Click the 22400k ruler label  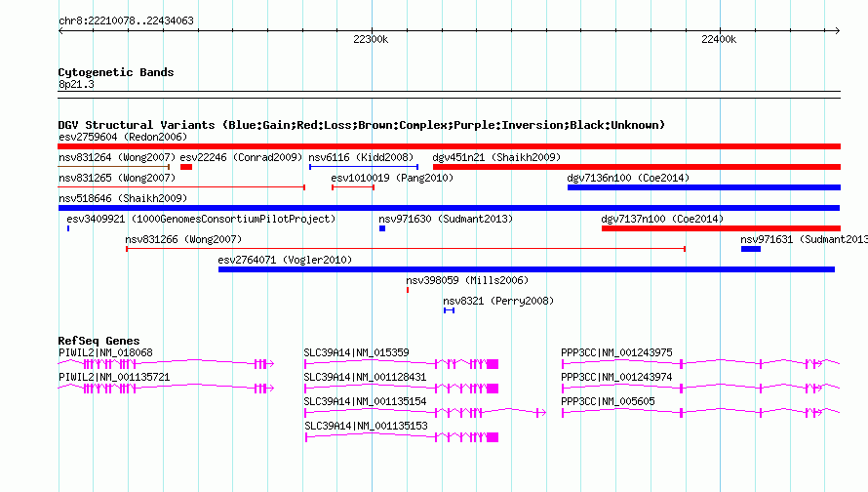pos(719,39)
